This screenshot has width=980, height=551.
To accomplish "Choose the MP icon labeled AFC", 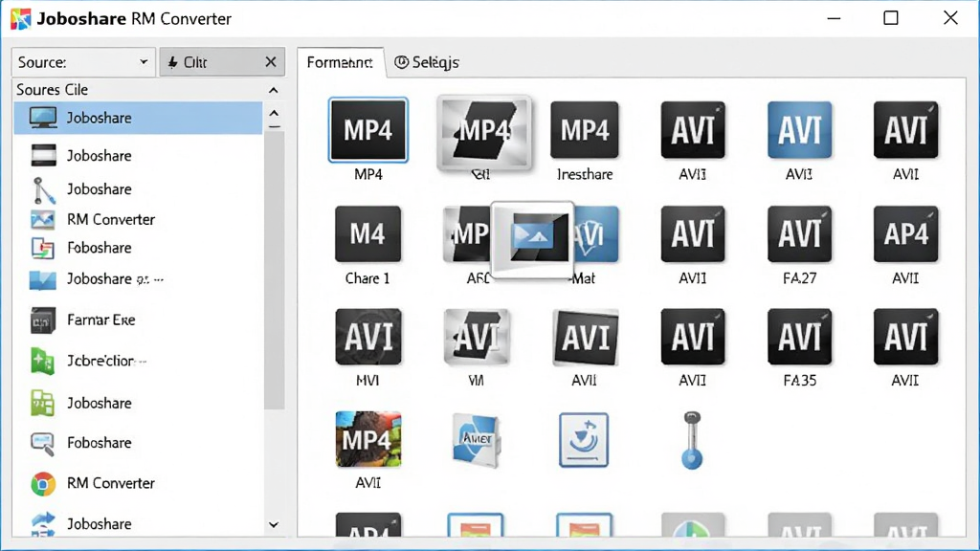I will (x=467, y=233).
